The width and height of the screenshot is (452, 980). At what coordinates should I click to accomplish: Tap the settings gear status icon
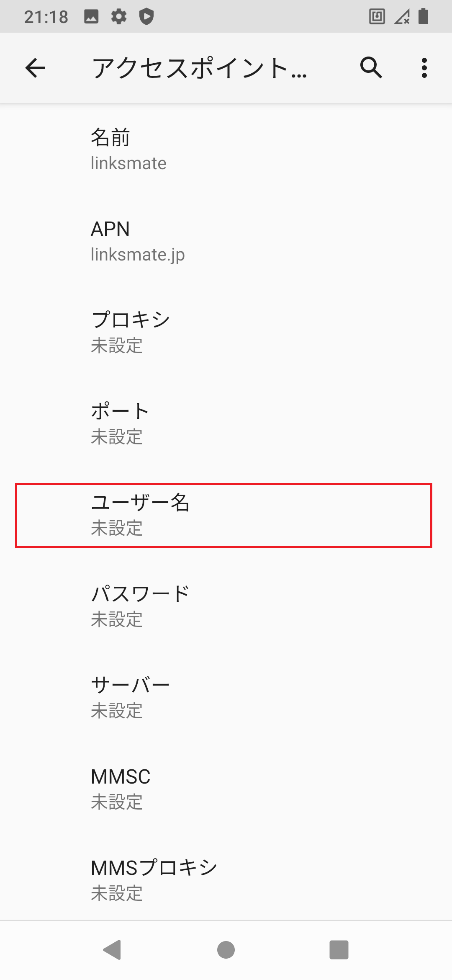click(x=119, y=17)
